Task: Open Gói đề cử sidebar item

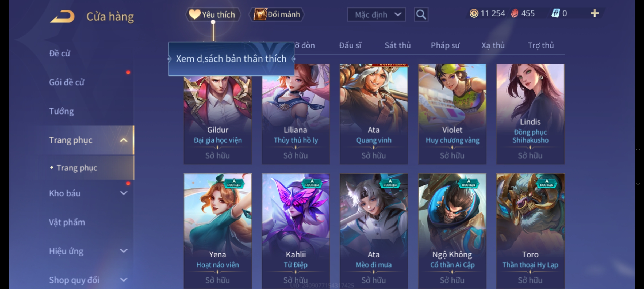Action: (x=67, y=82)
